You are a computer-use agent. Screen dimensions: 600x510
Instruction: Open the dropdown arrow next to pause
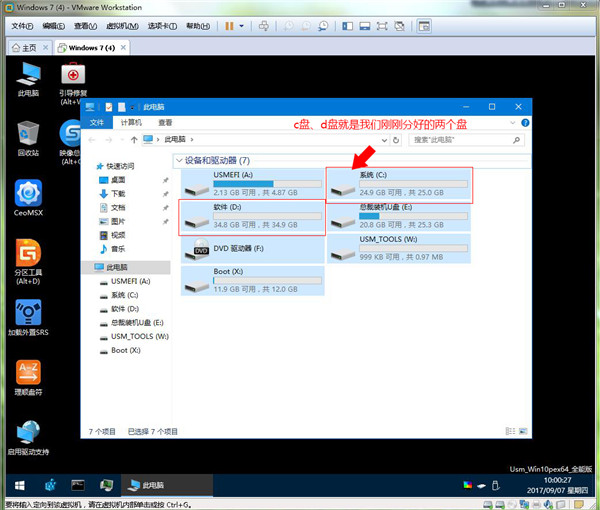(x=241, y=26)
